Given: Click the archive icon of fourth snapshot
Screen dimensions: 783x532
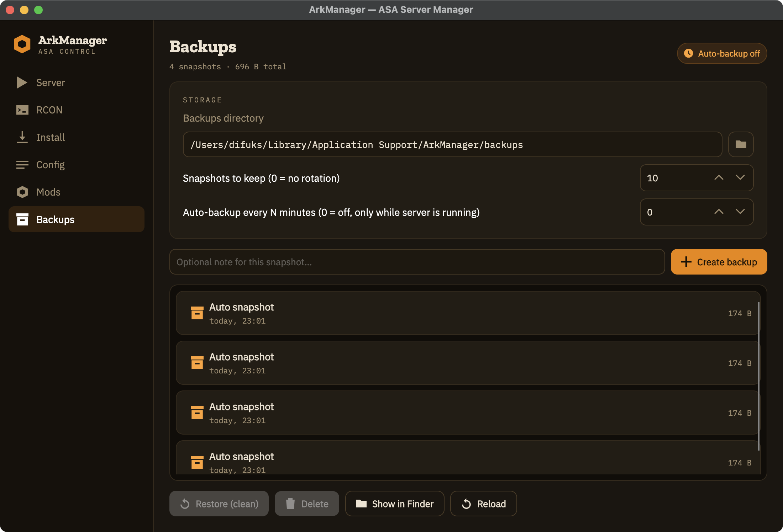Looking at the screenshot, I should 197,462.
